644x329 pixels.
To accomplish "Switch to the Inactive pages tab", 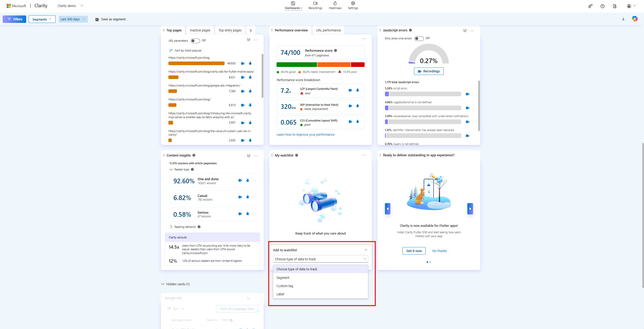I will click(x=200, y=30).
